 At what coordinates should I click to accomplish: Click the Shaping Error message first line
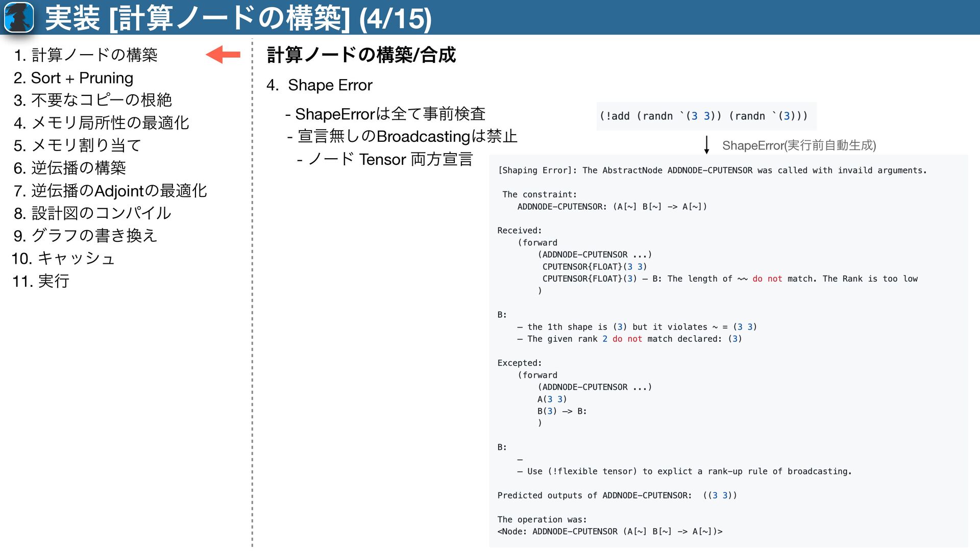712,170
